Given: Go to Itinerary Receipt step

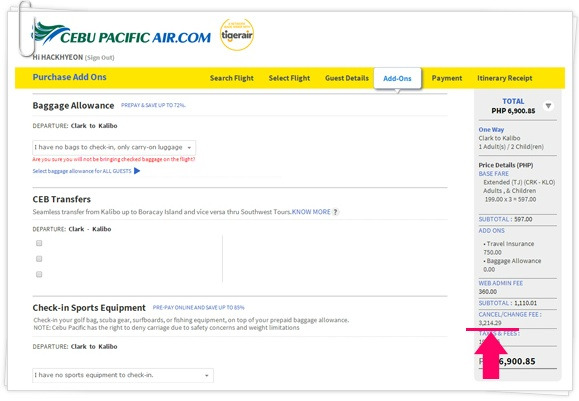Looking at the screenshot, I should coord(504,78).
